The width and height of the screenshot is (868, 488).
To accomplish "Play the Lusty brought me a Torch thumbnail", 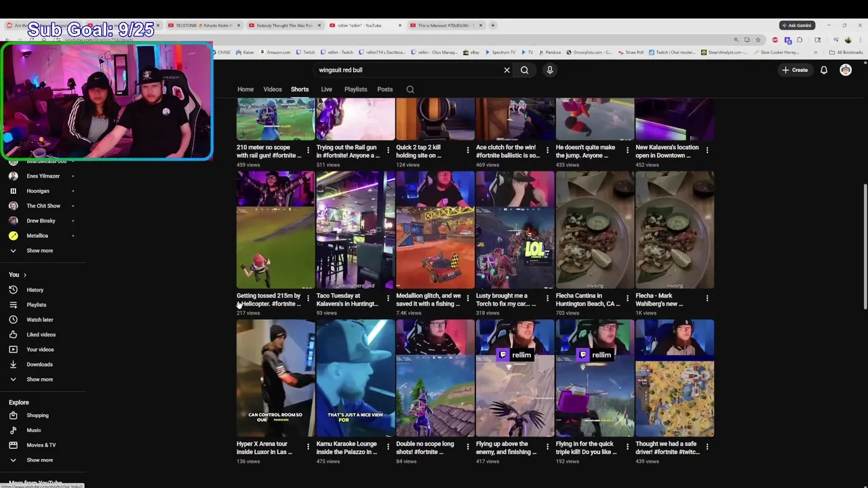I will [515, 230].
